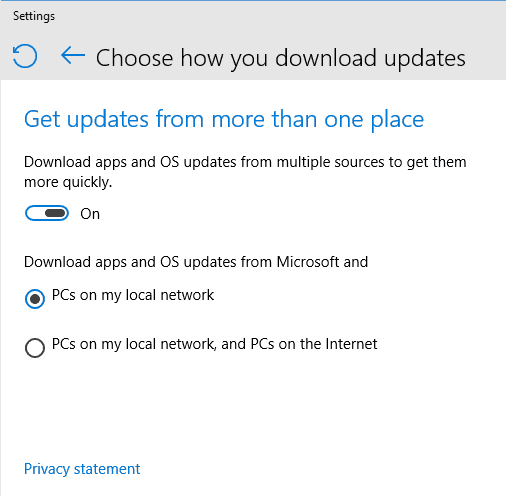Select the local network and Internet PCs radio button

coord(35,348)
